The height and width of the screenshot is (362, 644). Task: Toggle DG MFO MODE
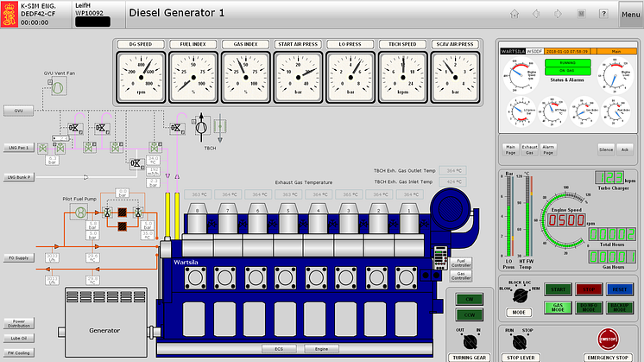(x=589, y=308)
